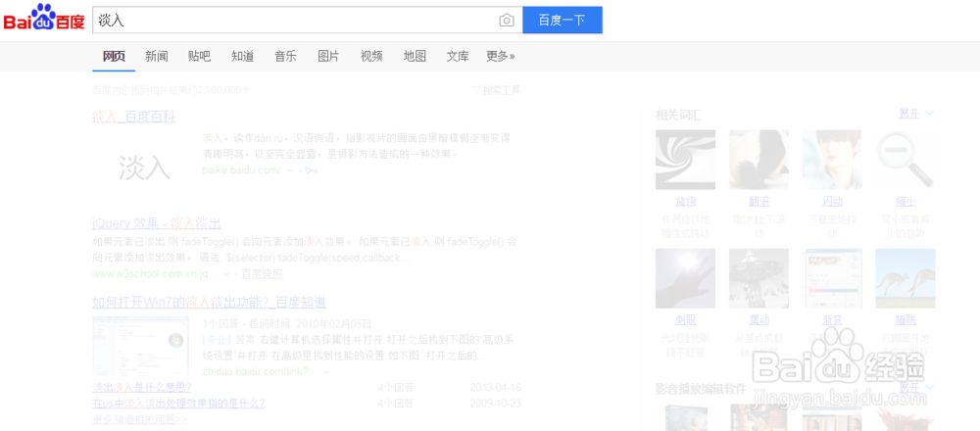Click the 渐变 gradient dialog thumbnail
Viewport: 980px width, 431px height.
(832, 278)
